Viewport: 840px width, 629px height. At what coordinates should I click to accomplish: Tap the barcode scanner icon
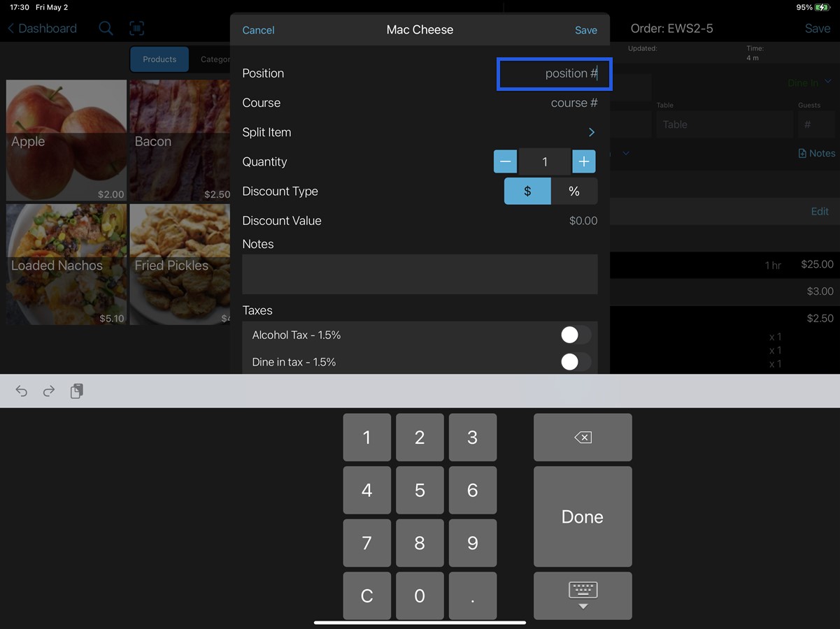coord(136,28)
